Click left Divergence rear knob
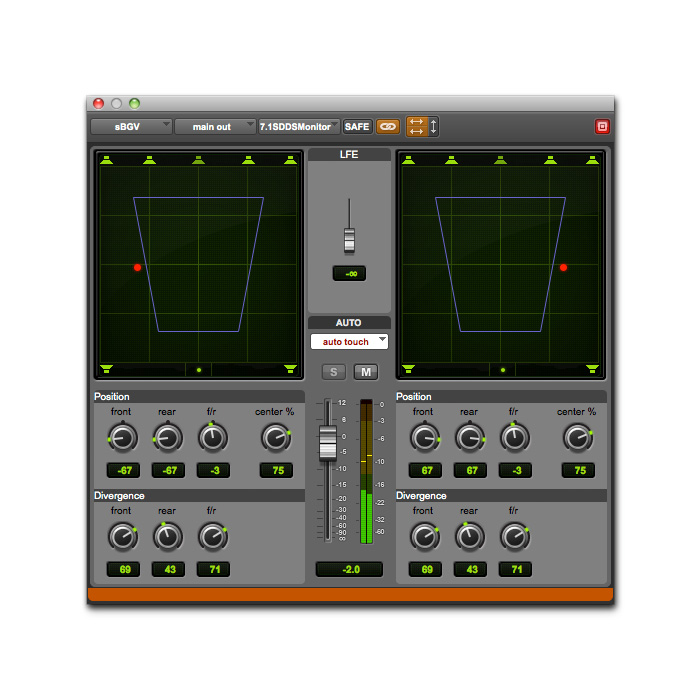Viewport: 700px width, 700px height. [168, 537]
